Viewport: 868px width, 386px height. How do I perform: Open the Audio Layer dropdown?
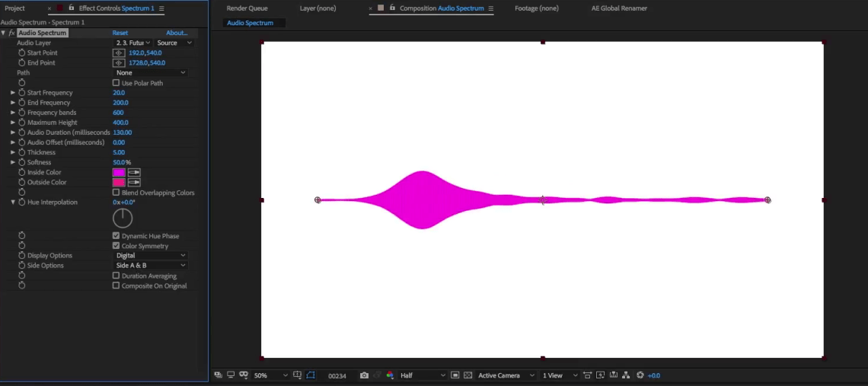click(132, 43)
